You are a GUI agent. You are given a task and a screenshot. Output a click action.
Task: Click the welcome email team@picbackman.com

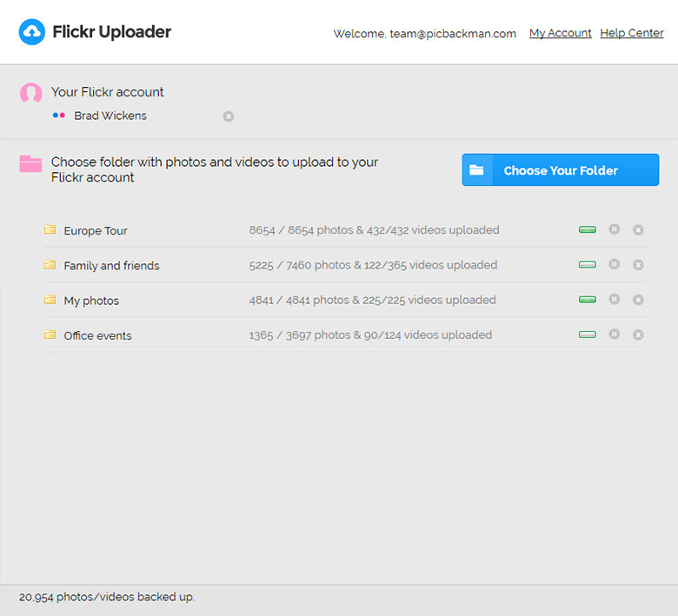(453, 34)
